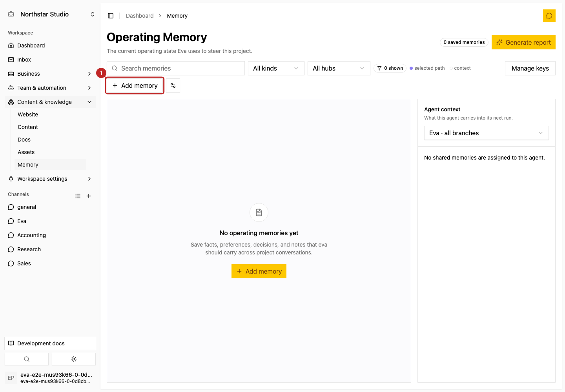Open the Research channel
This screenshot has width=565, height=392.
[50, 249]
